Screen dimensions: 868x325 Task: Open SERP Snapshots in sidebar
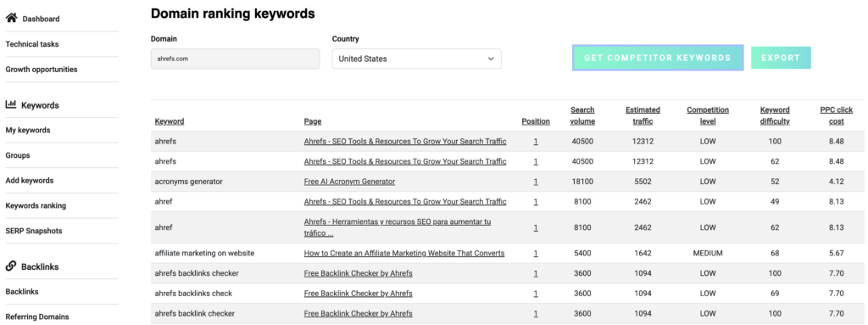point(34,231)
